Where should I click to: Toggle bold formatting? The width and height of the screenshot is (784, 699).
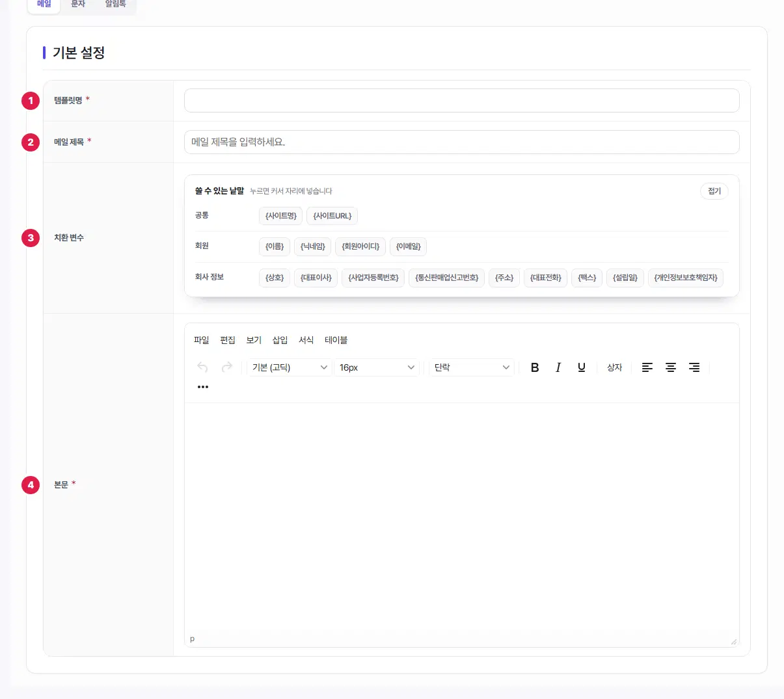click(535, 367)
